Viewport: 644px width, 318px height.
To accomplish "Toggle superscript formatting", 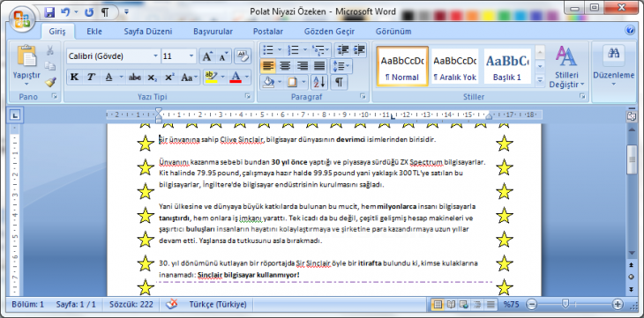I will (x=169, y=78).
